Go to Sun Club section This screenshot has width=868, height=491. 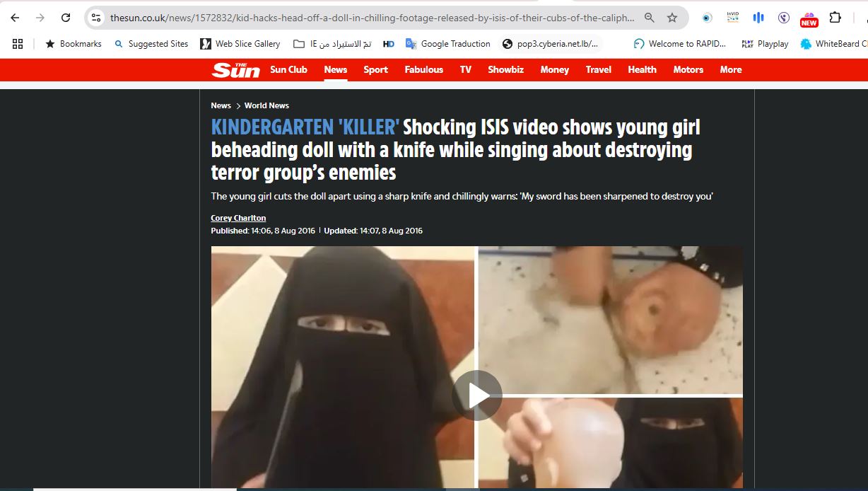click(x=288, y=69)
